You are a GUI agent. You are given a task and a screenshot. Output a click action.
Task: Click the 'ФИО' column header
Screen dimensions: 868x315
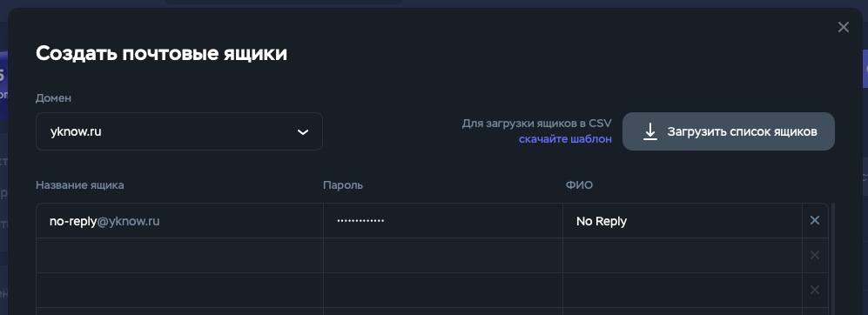579,184
